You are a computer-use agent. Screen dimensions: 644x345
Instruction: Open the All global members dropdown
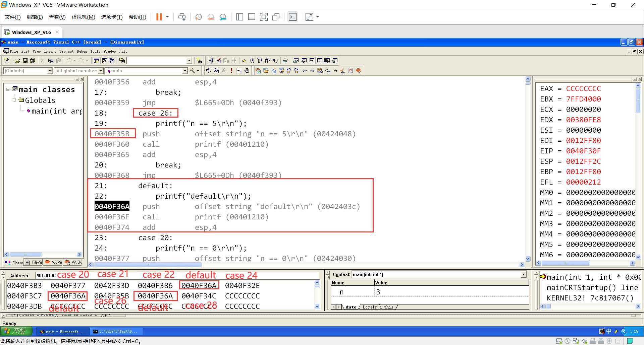point(101,71)
